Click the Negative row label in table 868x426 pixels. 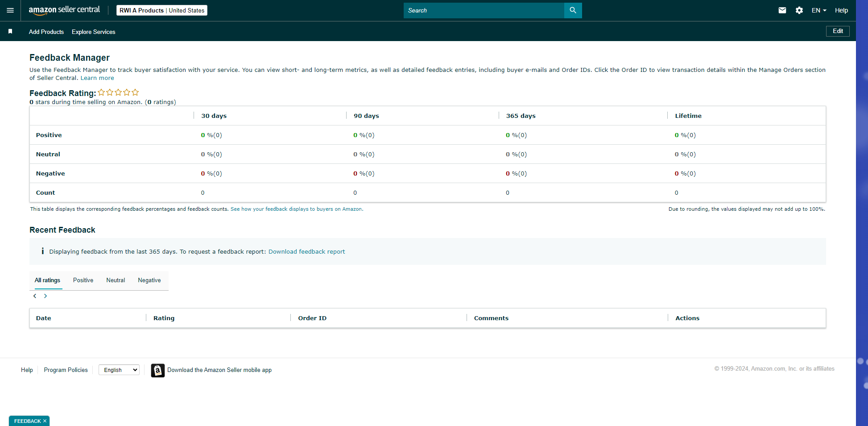tap(50, 173)
